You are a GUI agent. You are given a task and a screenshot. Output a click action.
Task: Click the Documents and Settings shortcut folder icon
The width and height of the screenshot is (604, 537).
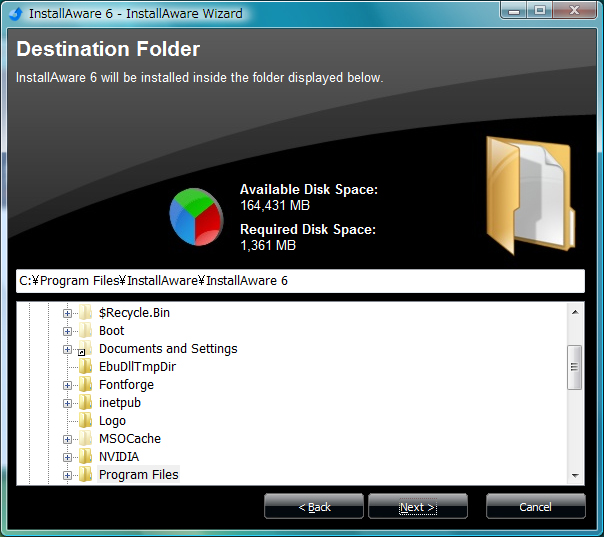click(86, 349)
